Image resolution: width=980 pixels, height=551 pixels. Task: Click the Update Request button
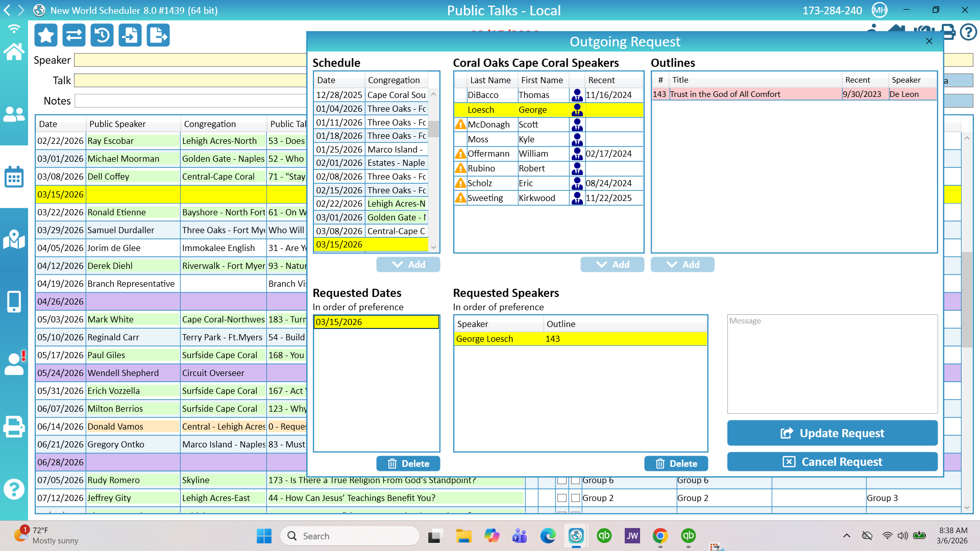coord(832,433)
